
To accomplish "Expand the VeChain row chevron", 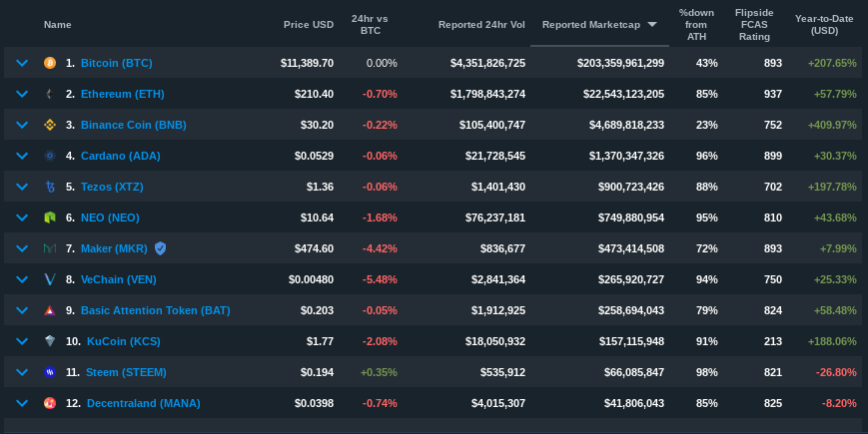I will [x=22, y=279].
